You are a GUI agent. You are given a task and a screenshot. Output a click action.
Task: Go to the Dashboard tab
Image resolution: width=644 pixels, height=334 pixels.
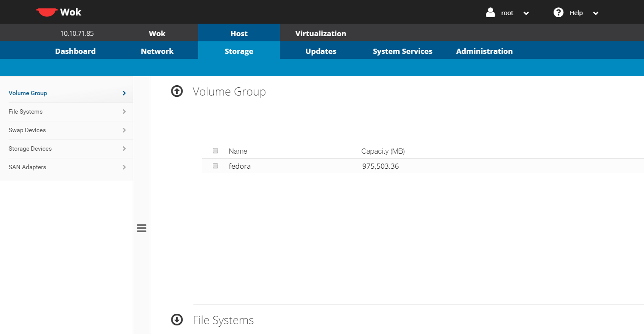tap(75, 51)
